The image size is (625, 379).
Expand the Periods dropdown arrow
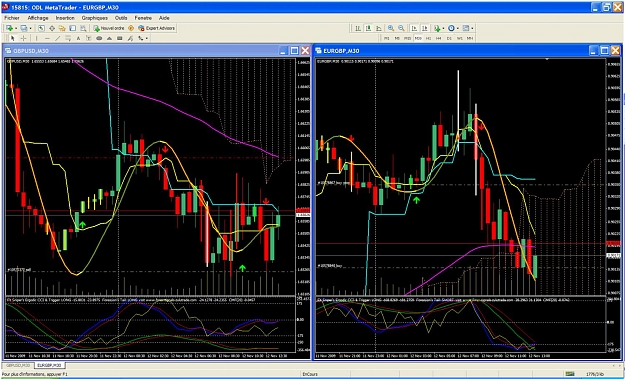(458, 28)
